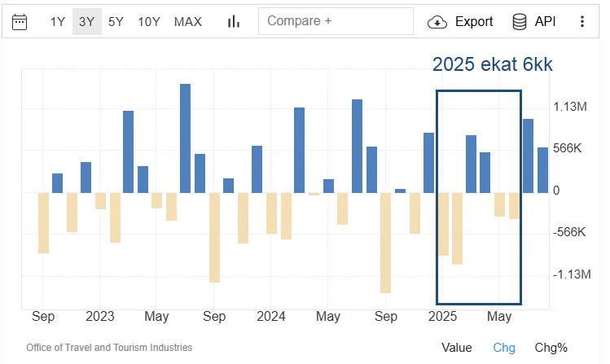Select the 3Y time range

click(x=86, y=22)
